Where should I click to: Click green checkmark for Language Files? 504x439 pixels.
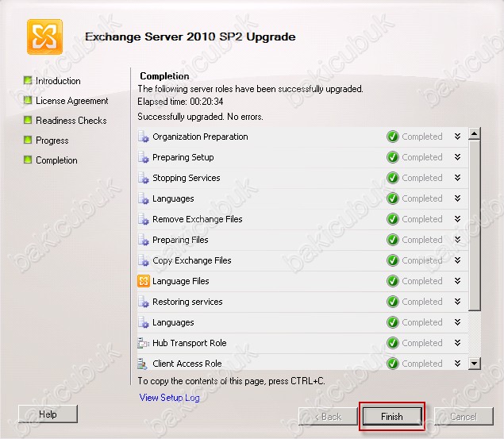(x=392, y=281)
